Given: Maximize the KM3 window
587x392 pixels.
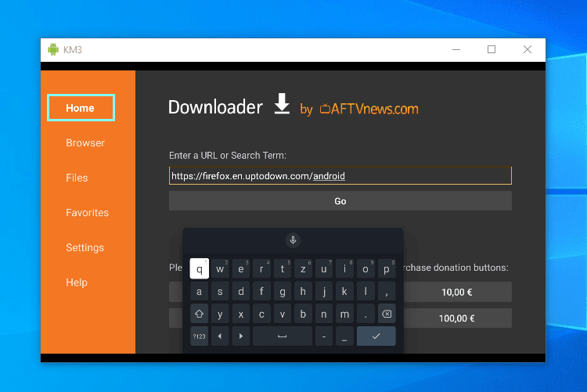Looking at the screenshot, I should (x=492, y=49).
